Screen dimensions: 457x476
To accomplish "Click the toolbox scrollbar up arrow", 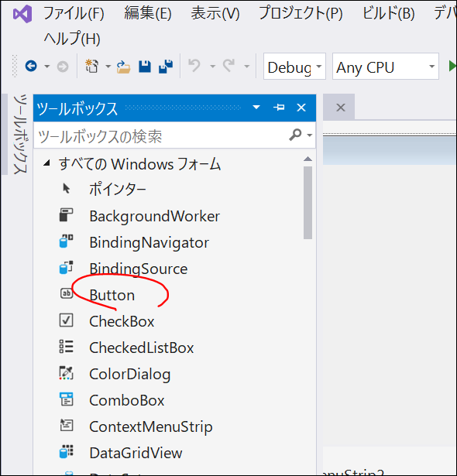I will (x=308, y=159).
